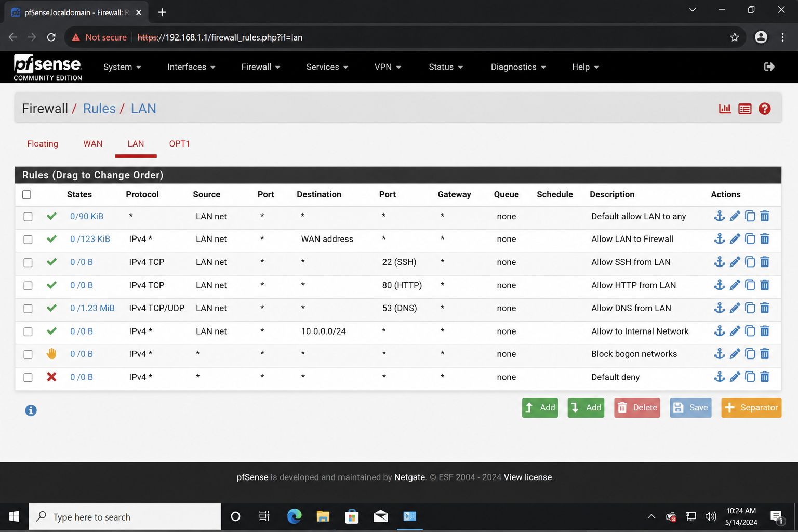
Task: Copy the Block bogon networks rule
Action: (750, 354)
